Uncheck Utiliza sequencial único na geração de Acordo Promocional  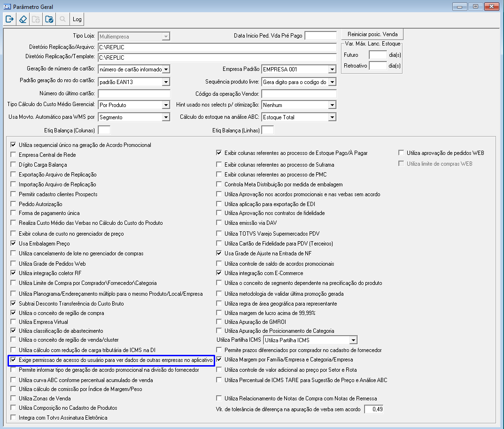pyautogui.click(x=13, y=145)
